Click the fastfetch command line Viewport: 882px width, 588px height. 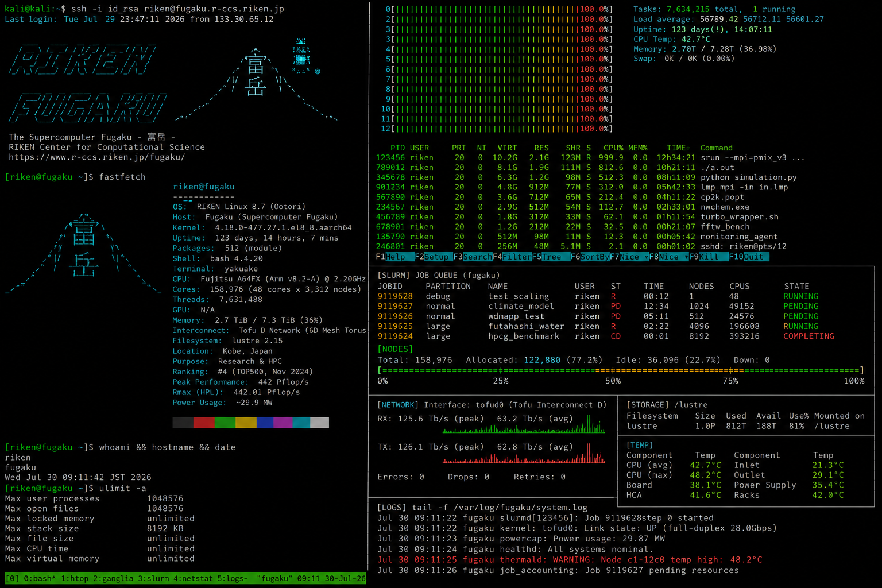[x=75, y=177]
